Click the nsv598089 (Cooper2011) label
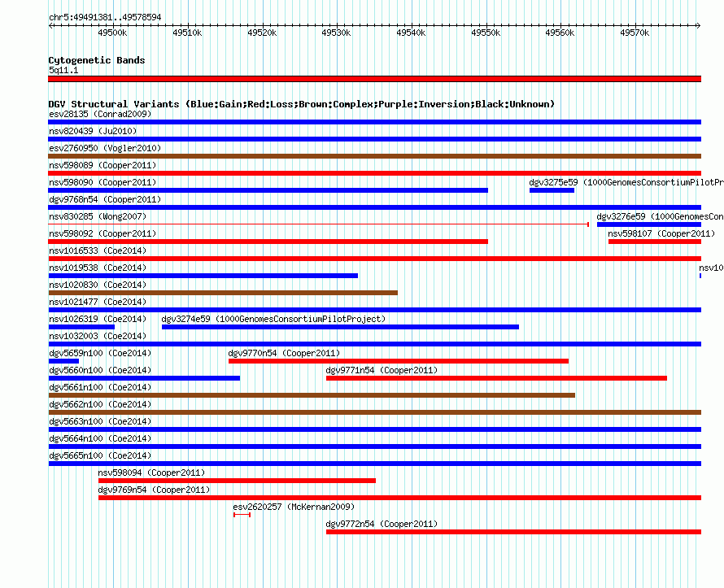724x588 pixels. point(102,165)
